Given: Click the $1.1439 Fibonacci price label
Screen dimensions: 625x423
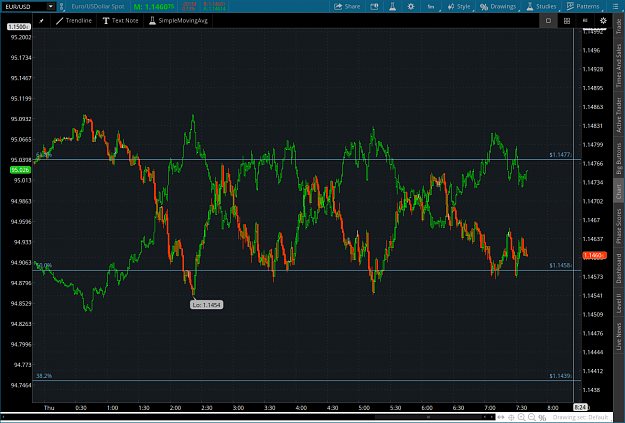Looking at the screenshot, I should 560,376.
